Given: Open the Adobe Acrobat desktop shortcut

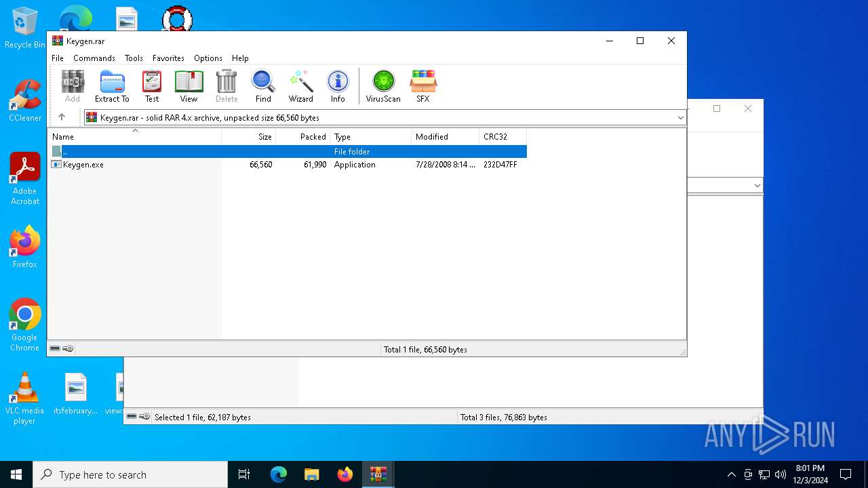Looking at the screenshot, I should pos(25,179).
